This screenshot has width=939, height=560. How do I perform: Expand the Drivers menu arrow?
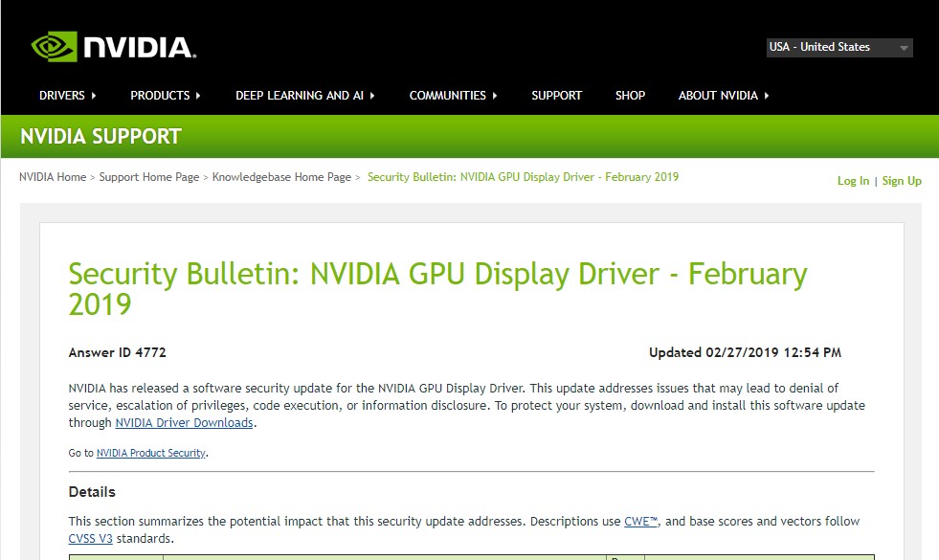click(94, 96)
